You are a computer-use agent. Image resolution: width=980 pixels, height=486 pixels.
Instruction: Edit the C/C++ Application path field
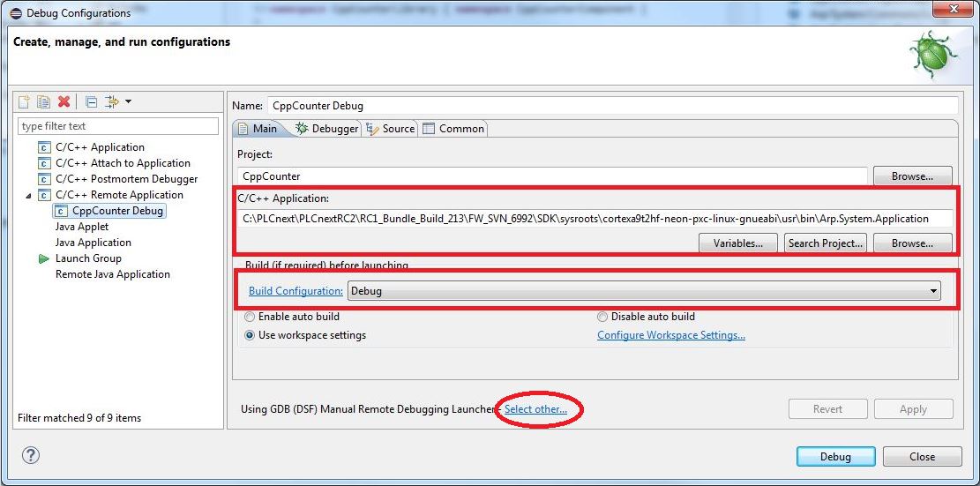coord(595,218)
